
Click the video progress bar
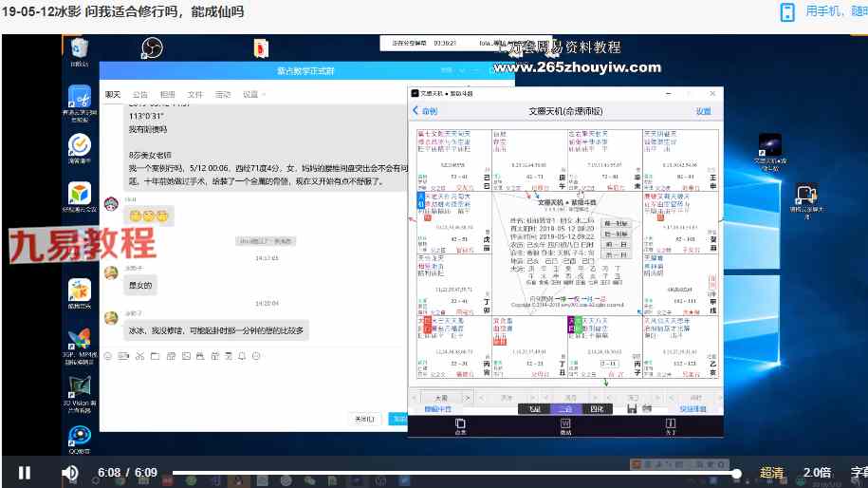(453, 472)
